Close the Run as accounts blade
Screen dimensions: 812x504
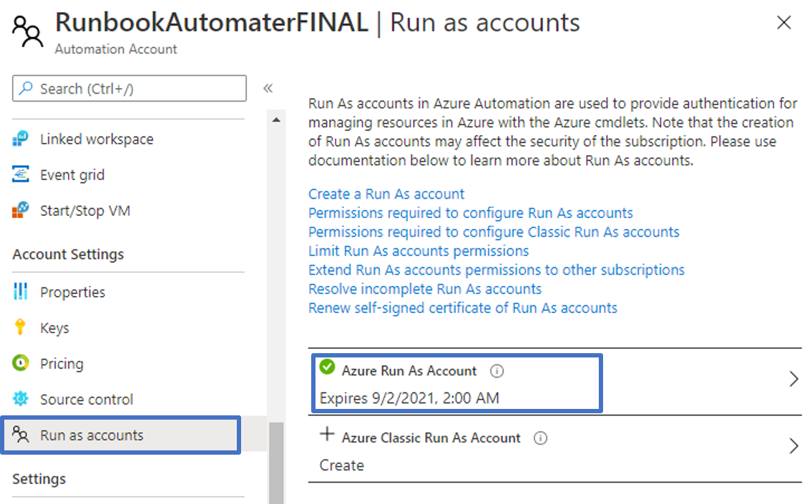click(784, 22)
